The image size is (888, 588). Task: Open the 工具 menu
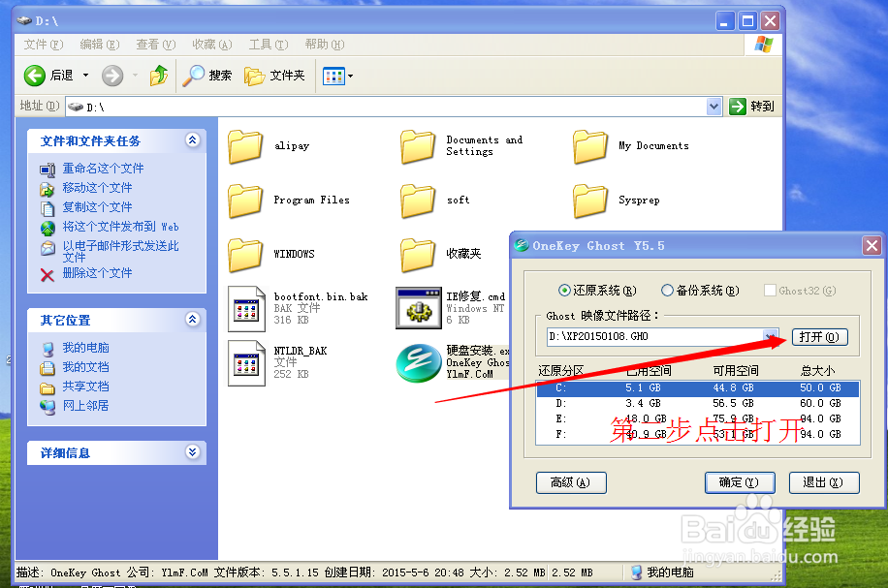point(268,45)
